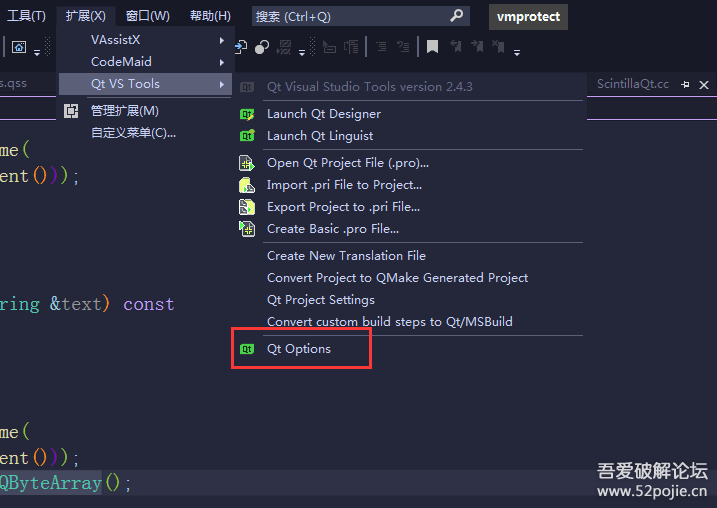Viewport: 717px width, 508px height.
Task: Pin the ScintillaQt.cc tab
Action: coord(685,85)
